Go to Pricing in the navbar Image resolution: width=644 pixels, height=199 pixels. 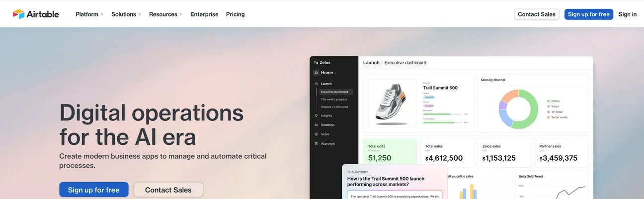(235, 14)
